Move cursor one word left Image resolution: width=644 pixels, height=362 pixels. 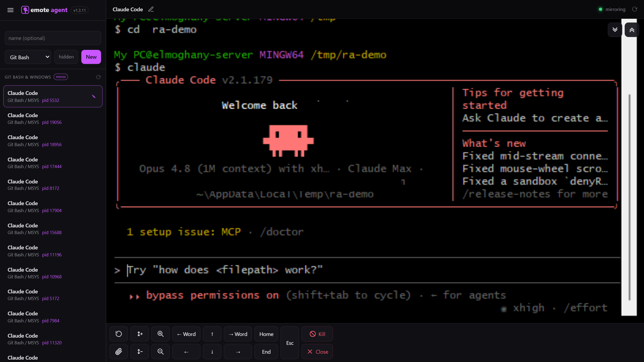pyautogui.click(x=186, y=334)
